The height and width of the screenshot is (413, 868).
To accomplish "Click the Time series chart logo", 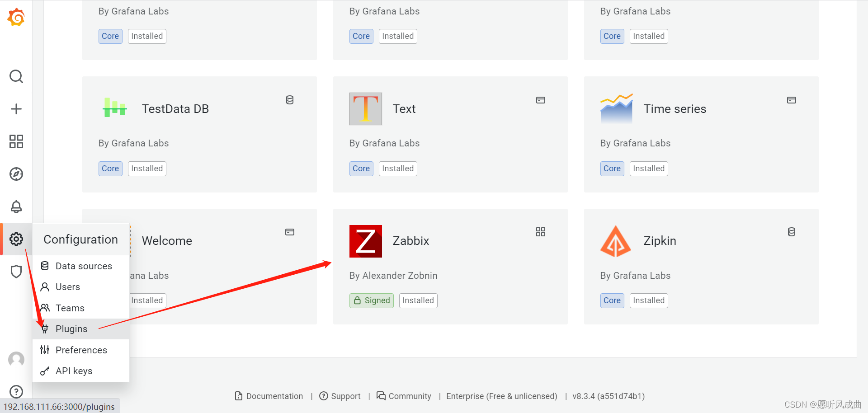I will pyautogui.click(x=617, y=108).
